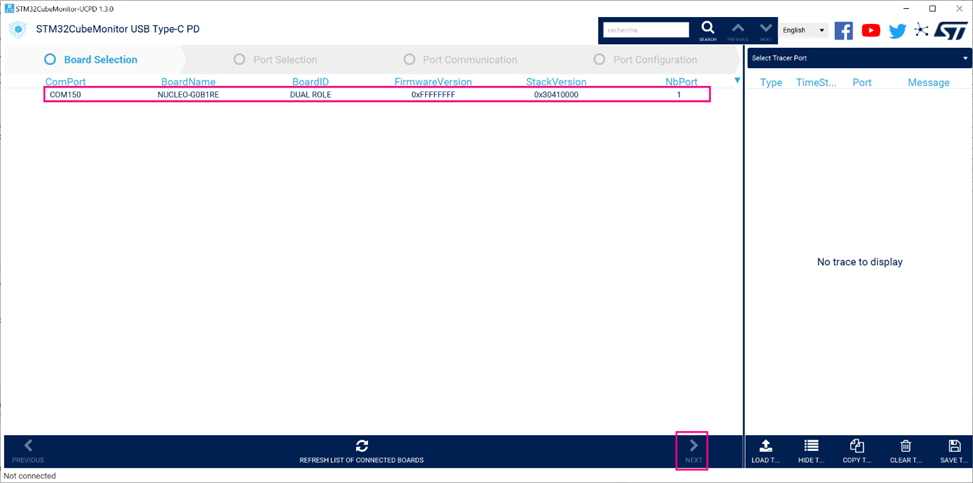The width and height of the screenshot is (973, 483).
Task: Click the DUAL ROLE cell
Action: click(310, 95)
